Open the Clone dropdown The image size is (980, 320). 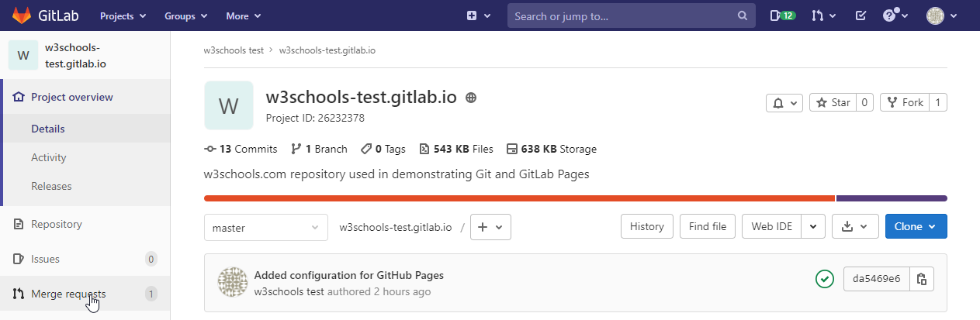916,226
